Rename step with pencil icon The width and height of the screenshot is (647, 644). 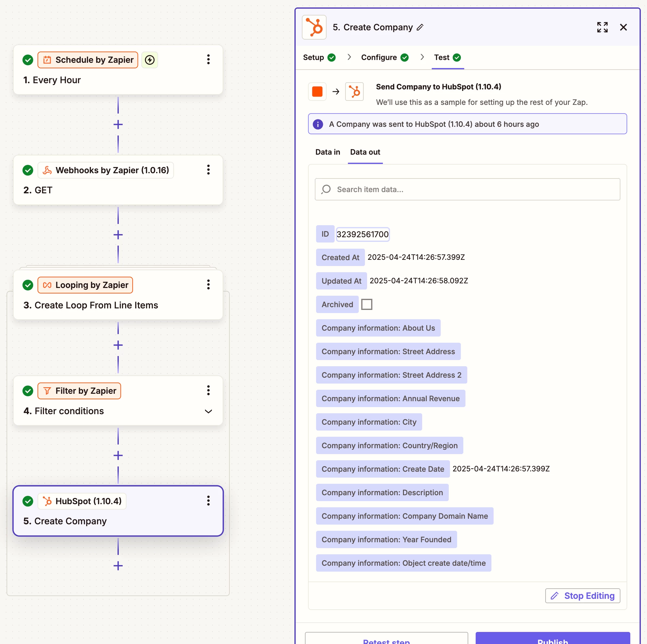420,28
